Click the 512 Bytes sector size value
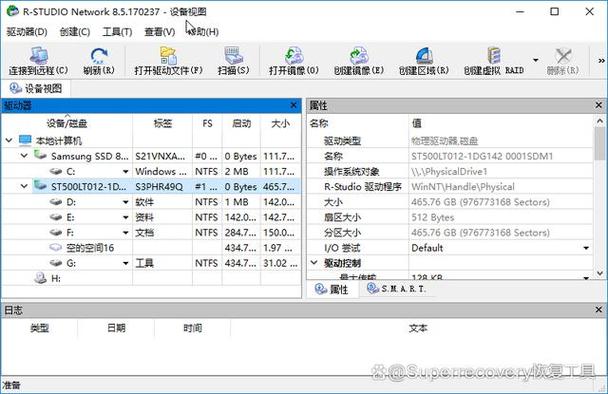608x394 pixels. 501,217
